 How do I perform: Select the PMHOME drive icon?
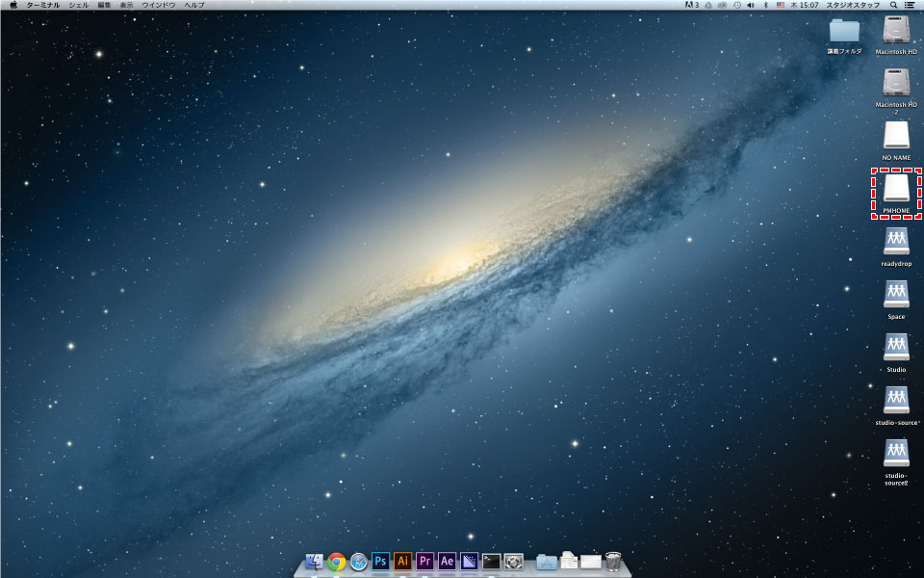click(896, 188)
